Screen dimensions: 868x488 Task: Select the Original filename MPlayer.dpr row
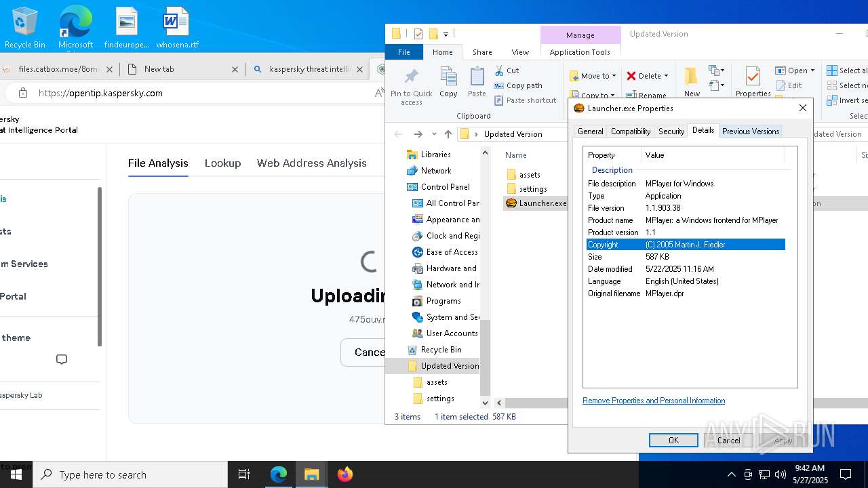coord(686,293)
